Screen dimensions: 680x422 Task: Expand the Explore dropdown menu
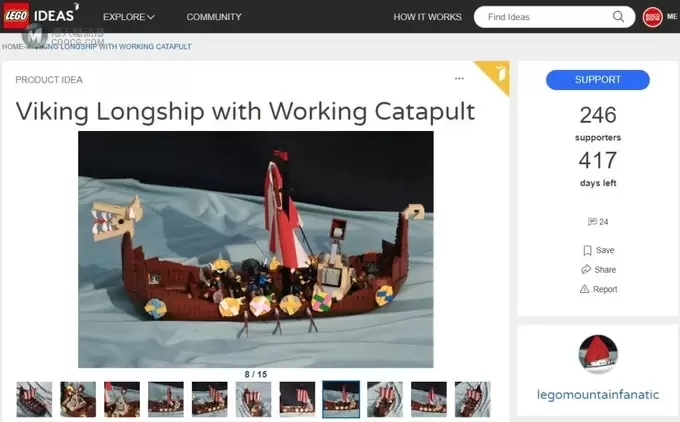[x=129, y=17]
